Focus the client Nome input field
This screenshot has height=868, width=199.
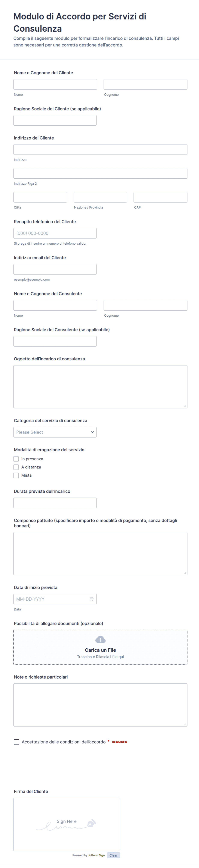coord(55,84)
